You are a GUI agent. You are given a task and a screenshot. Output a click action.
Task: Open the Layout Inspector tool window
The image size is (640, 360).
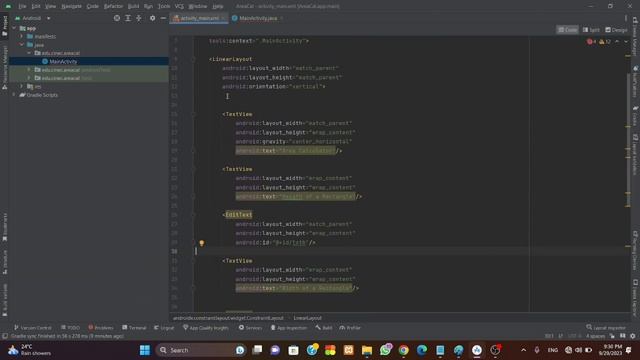pyautogui.click(x=606, y=327)
